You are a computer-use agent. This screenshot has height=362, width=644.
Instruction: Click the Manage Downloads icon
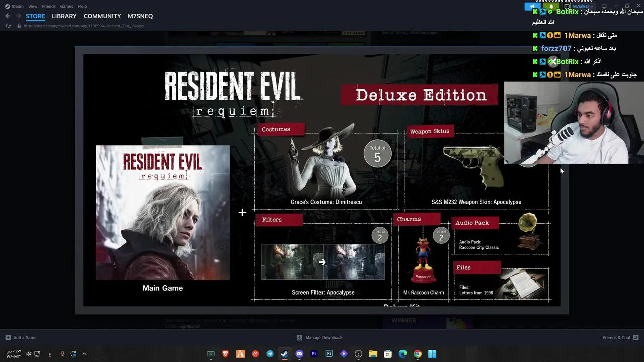(x=299, y=337)
